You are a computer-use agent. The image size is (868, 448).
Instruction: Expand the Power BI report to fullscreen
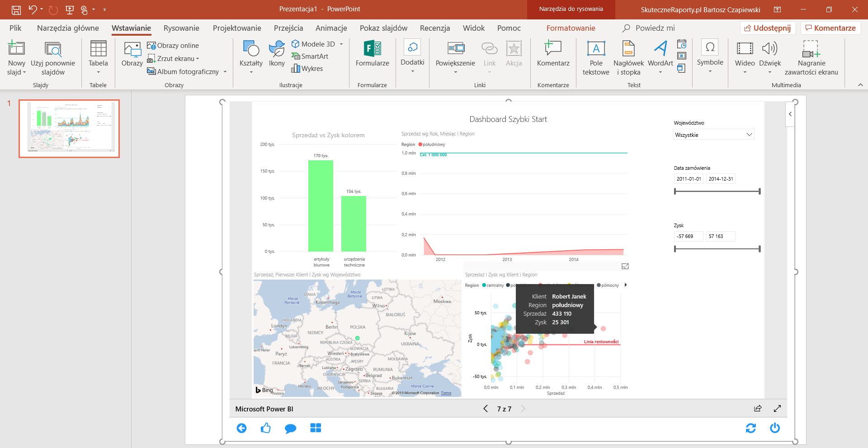pyautogui.click(x=777, y=409)
